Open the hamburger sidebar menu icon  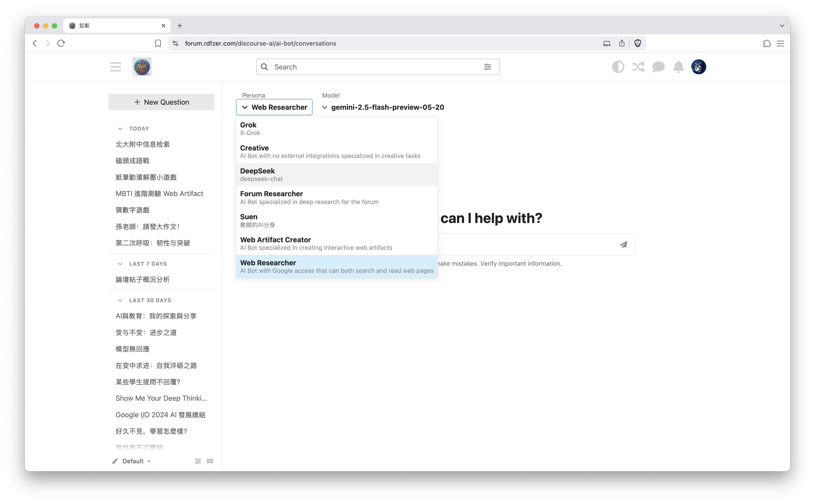[x=115, y=67]
